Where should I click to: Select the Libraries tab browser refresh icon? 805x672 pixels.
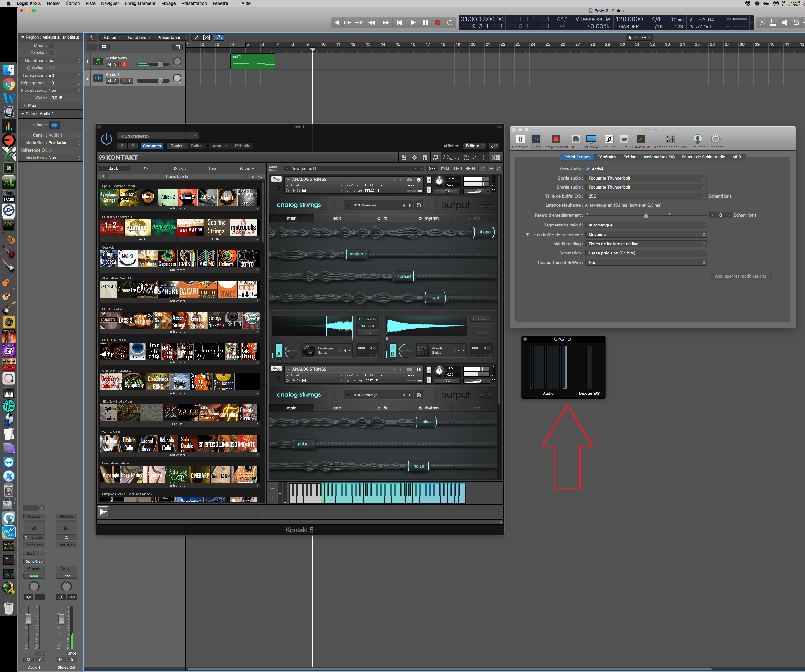click(102, 176)
